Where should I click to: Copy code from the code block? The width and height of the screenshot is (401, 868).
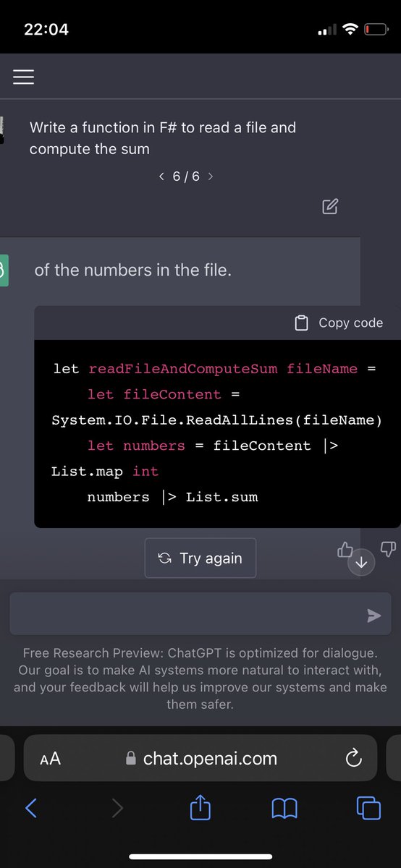click(339, 323)
